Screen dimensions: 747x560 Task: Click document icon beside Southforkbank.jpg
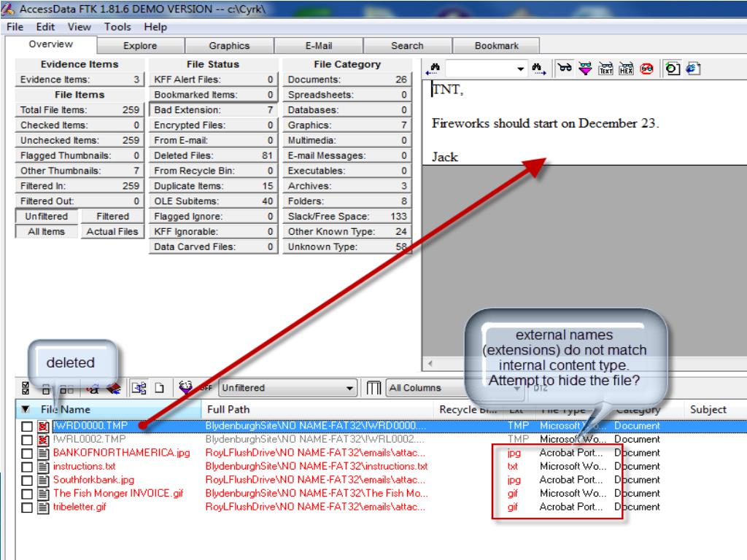click(43, 480)
